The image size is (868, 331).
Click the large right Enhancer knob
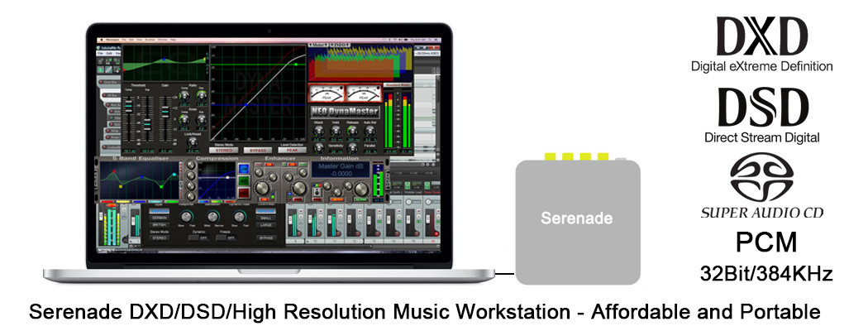(299, 188)
